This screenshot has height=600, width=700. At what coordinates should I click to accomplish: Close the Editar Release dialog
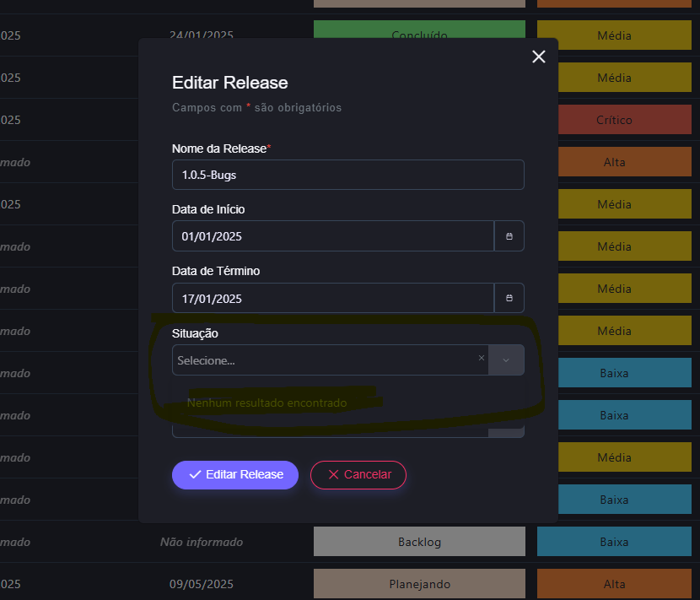(x=539, y=57)
